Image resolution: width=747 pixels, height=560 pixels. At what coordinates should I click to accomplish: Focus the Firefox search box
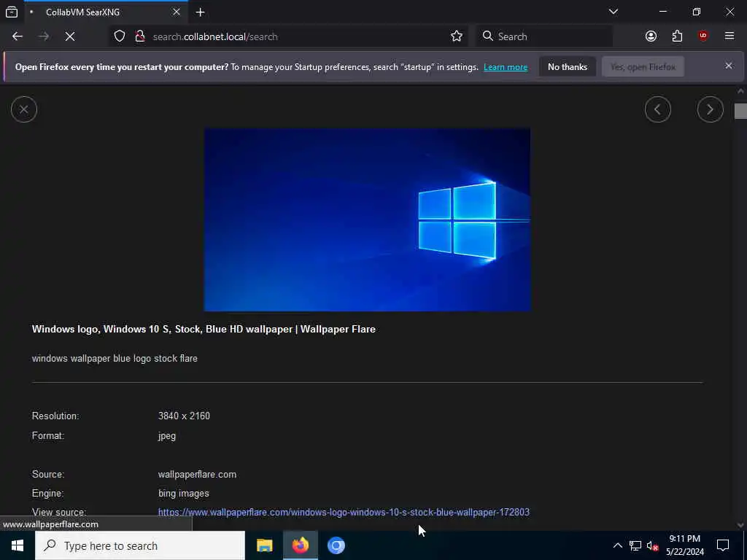pyautogui.click(x=543, y=36)
